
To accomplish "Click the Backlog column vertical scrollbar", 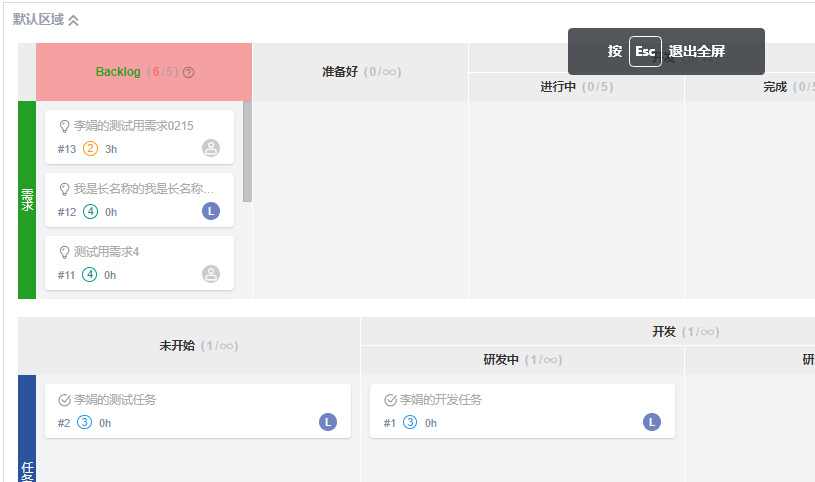I will tap(247, 150).
